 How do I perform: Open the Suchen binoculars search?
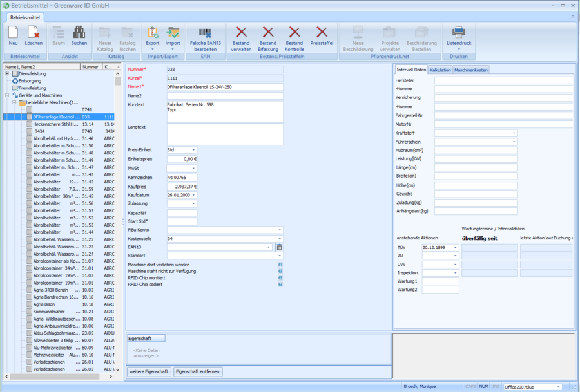79,33
